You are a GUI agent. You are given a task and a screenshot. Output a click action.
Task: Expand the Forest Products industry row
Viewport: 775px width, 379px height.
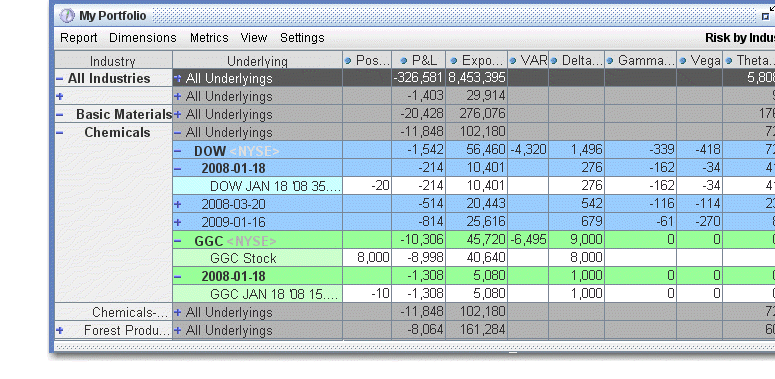pyautogui.click(x=60, y=330)
